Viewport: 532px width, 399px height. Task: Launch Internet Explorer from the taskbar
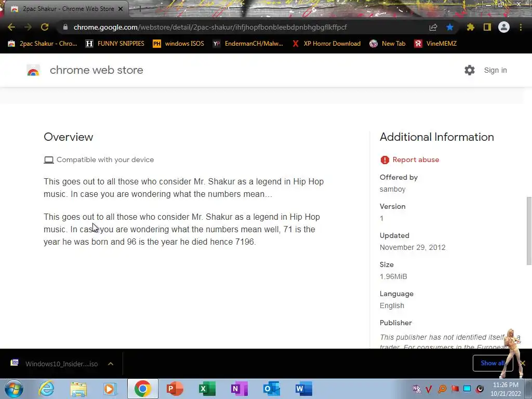pyautogui.click(x=46, y=389)
